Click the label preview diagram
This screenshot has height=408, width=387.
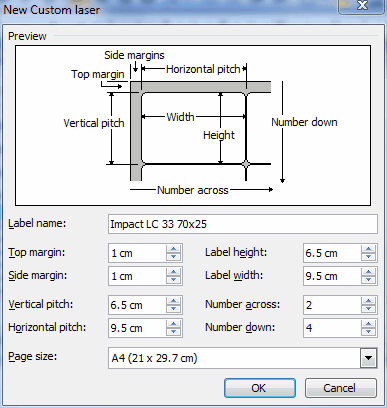click(193, 125)
